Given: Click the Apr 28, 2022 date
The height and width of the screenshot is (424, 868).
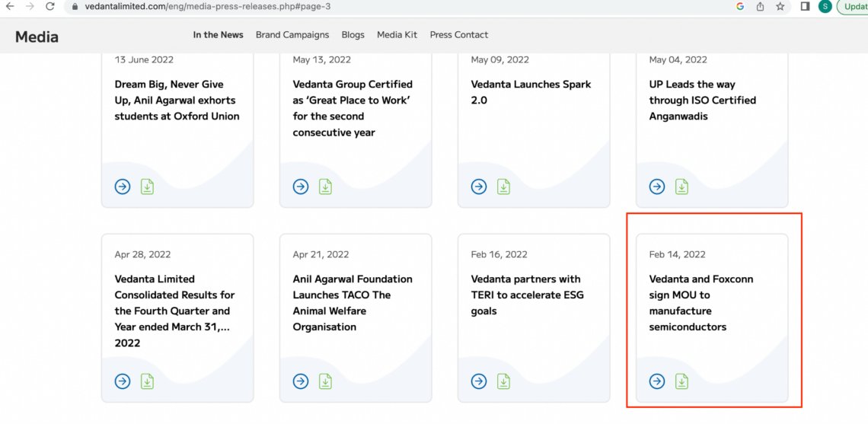Looking at the screenshot, I should [x=143, y=254].
